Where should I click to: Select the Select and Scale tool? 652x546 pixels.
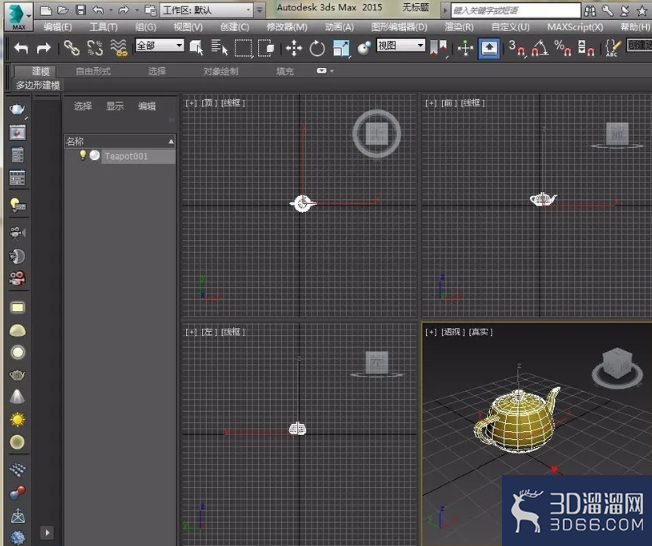pos(341,48)
